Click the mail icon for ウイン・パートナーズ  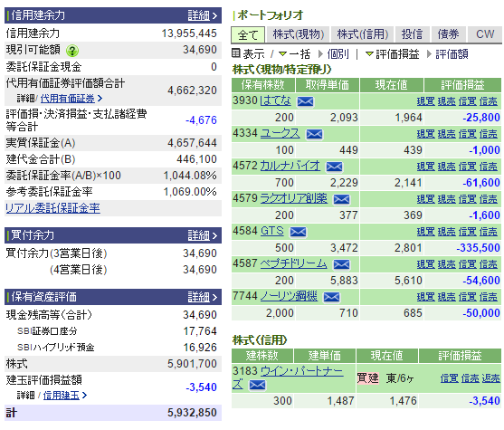pos(257,385)
